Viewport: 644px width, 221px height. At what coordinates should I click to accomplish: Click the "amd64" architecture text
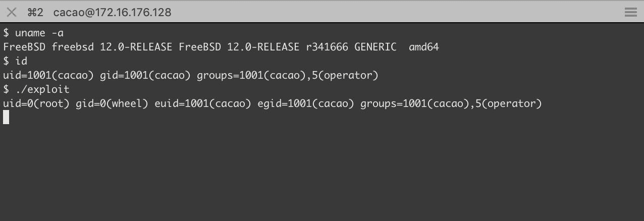tap(424, 47)
